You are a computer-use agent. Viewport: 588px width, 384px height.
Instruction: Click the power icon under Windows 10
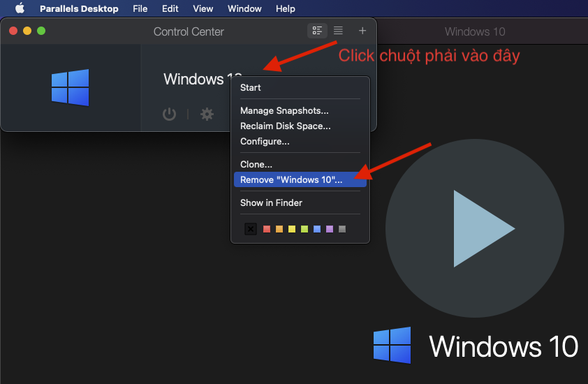click(169, 114)
